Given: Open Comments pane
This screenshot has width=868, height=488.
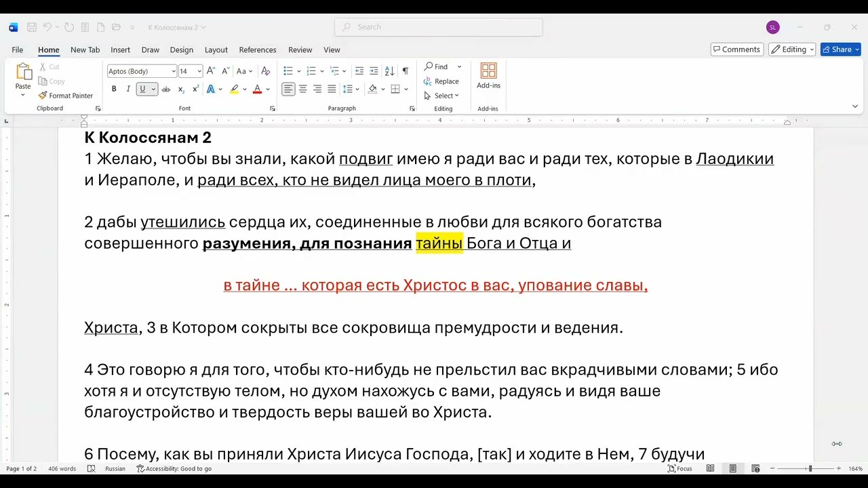Looking at the screenshot, I should pos(736,49).
